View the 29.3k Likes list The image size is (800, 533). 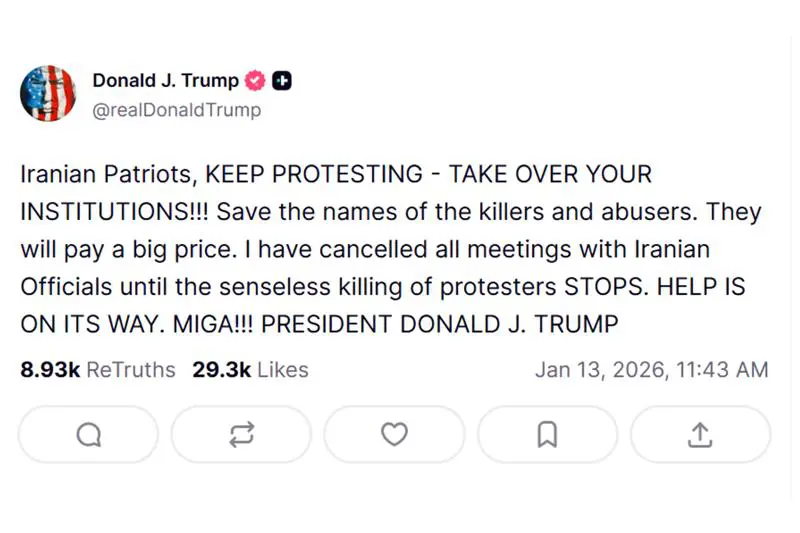[x=250, y=370]
